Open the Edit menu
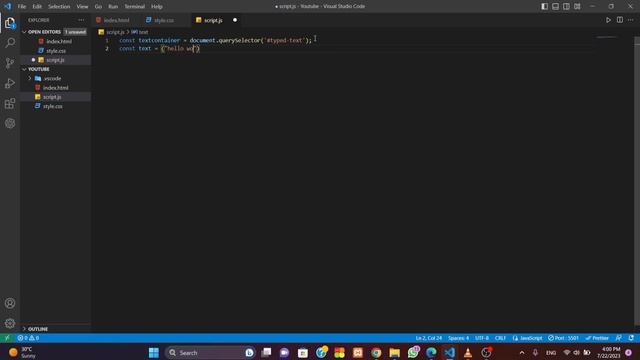Viewport: 640px width, 360px height. pyautogui.click(x=37, y=7)
